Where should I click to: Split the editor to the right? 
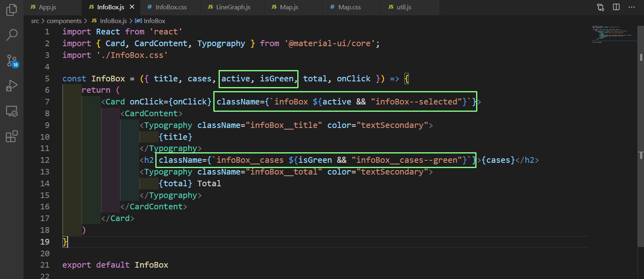616,7
